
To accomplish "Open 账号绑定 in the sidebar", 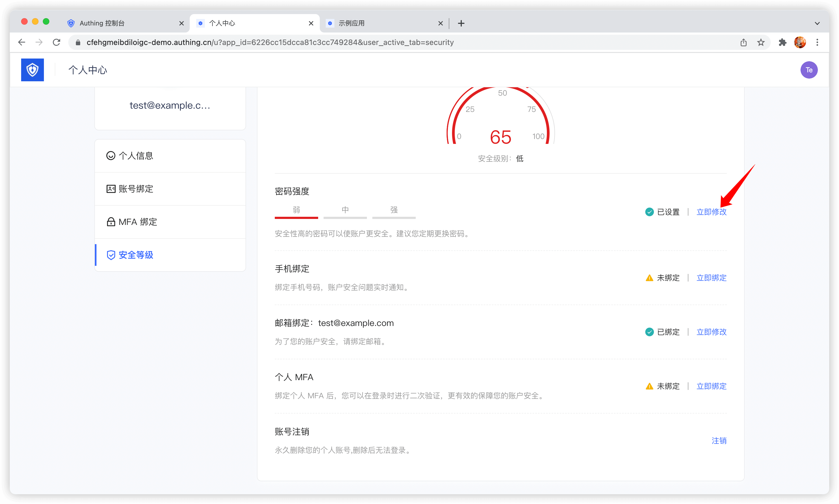I will 136,189.
